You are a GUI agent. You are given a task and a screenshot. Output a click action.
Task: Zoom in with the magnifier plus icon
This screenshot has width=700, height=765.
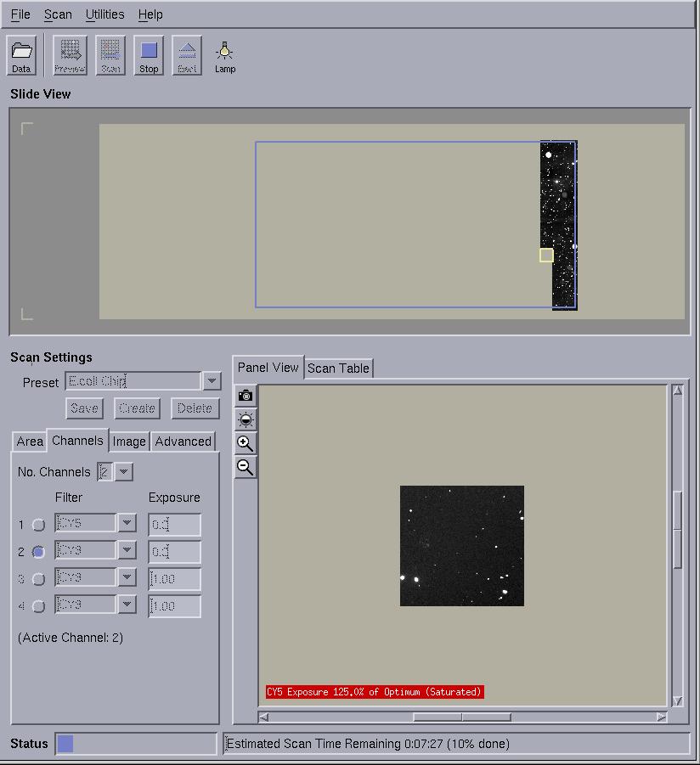(246, 443)
